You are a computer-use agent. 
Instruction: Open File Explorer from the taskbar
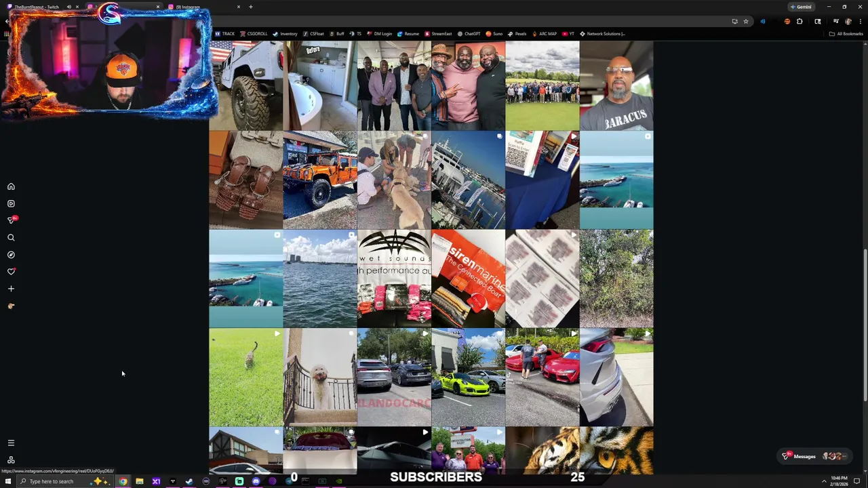click(139, 481)
